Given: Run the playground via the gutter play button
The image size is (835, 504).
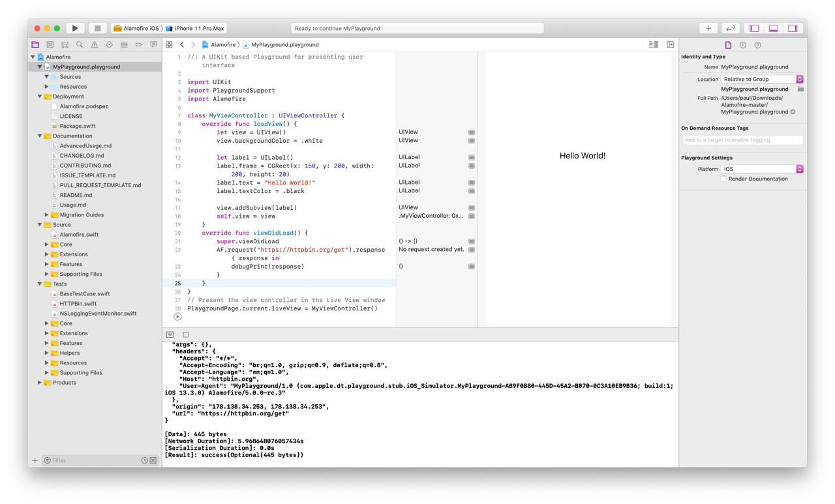Looking at the screenshot, I should click(x=177, y=317).
